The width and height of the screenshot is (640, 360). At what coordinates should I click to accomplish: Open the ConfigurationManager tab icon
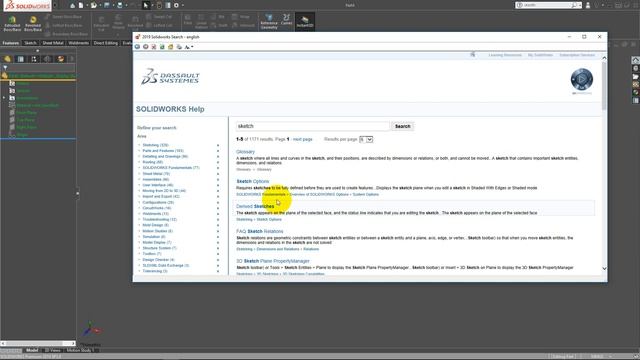point(34,59)
